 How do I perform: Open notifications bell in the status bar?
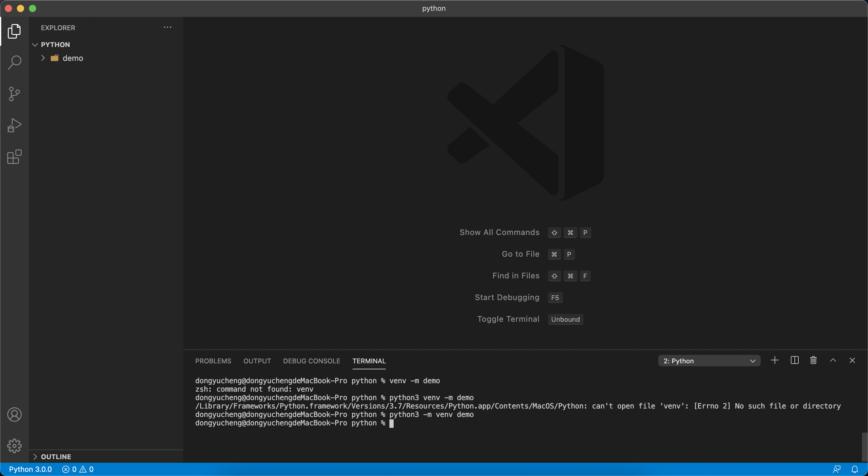click(854, 469)
